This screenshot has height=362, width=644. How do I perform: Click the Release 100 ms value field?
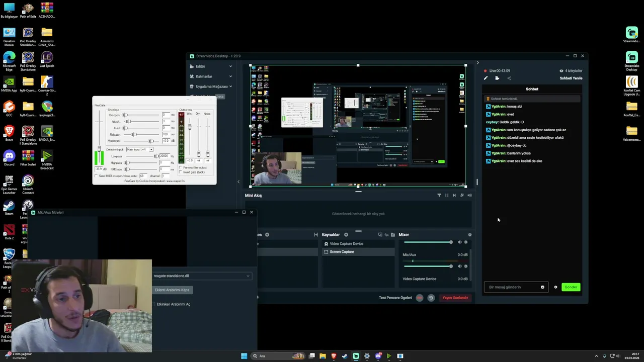coord(166,134)
